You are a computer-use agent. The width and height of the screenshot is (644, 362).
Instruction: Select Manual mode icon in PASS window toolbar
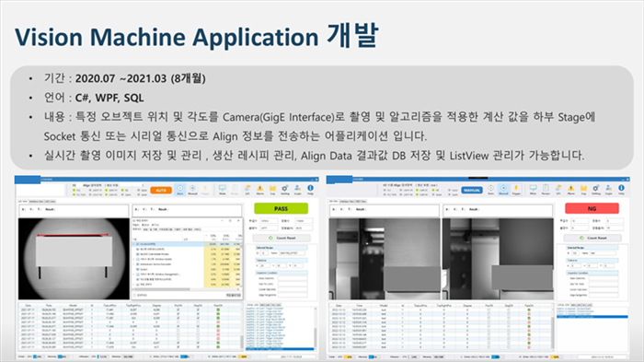point(192,189)
